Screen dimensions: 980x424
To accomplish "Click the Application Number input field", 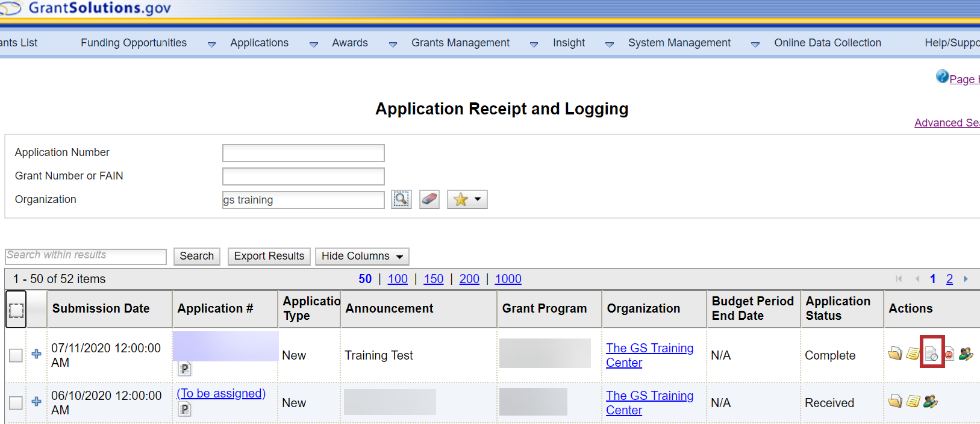I will (x=303, y=153).
